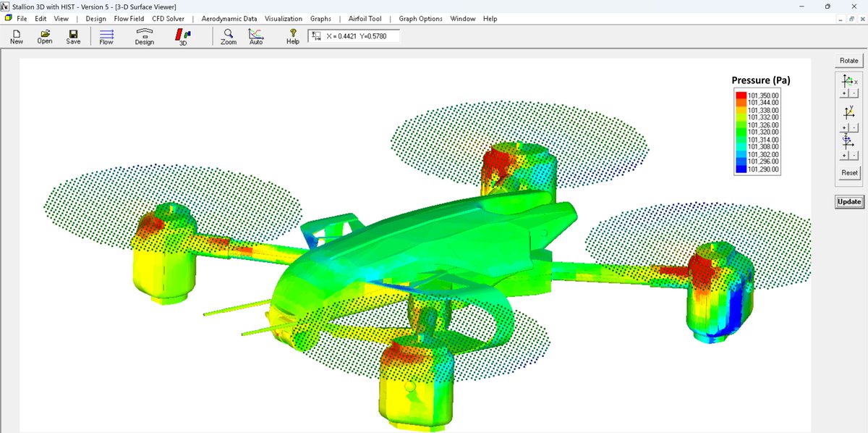Click the coordinate readout cursor icon
Screen dimensions: 868x433
(x=316, y=35)
